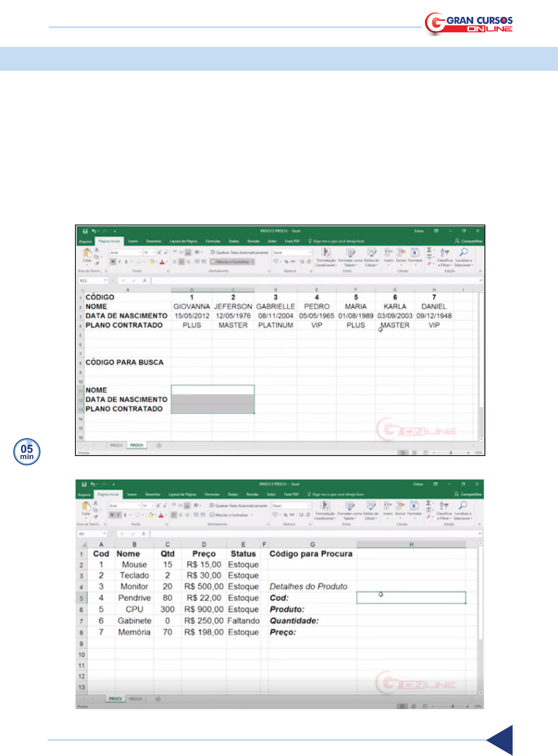Image resolution: width=558 pixels, height=756 pixels.
Task: Click Excluir cells icon in lower Excel window
Action: (x=401, y=506)
